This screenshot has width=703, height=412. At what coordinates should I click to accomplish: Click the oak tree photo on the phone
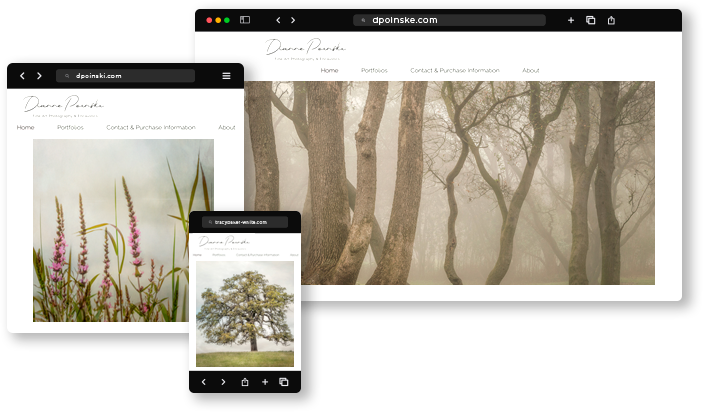pos(245,314)
